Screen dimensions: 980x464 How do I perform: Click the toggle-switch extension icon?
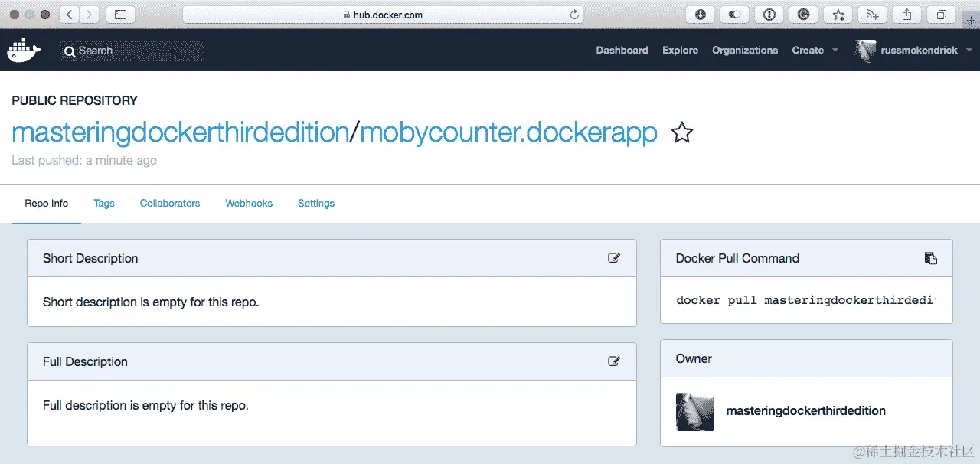[x=734, y=15]
